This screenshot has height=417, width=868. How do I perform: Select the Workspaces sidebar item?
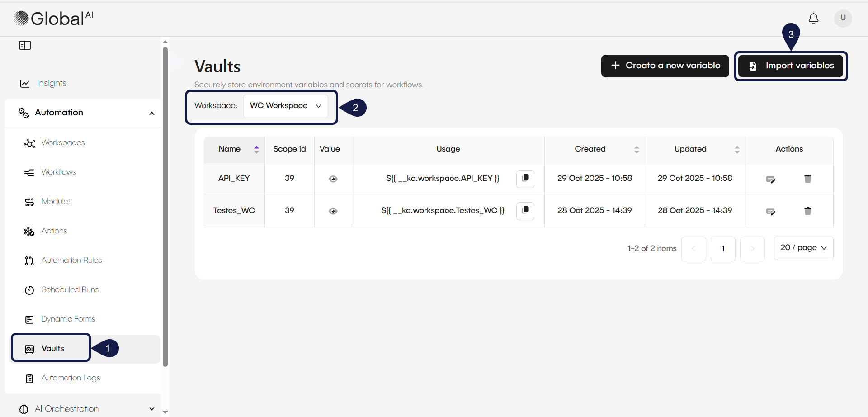pyautogui.click(x=63, y=142)
